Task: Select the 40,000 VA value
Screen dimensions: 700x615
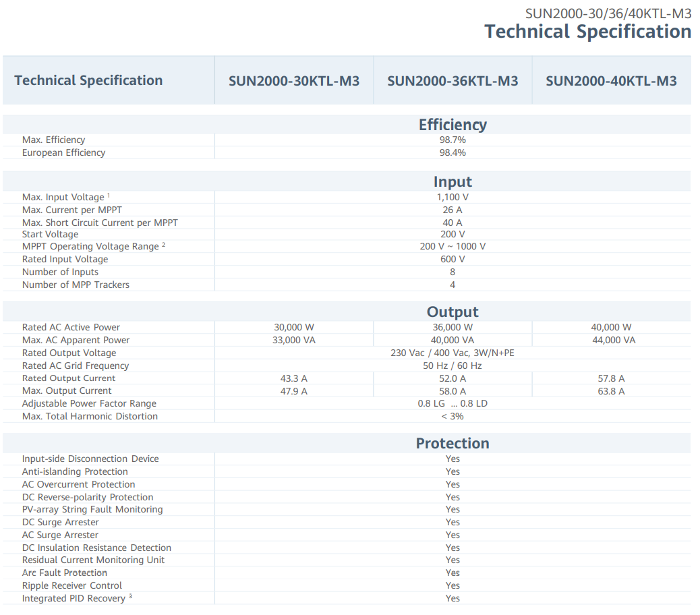Action: [x=453, y=340]
